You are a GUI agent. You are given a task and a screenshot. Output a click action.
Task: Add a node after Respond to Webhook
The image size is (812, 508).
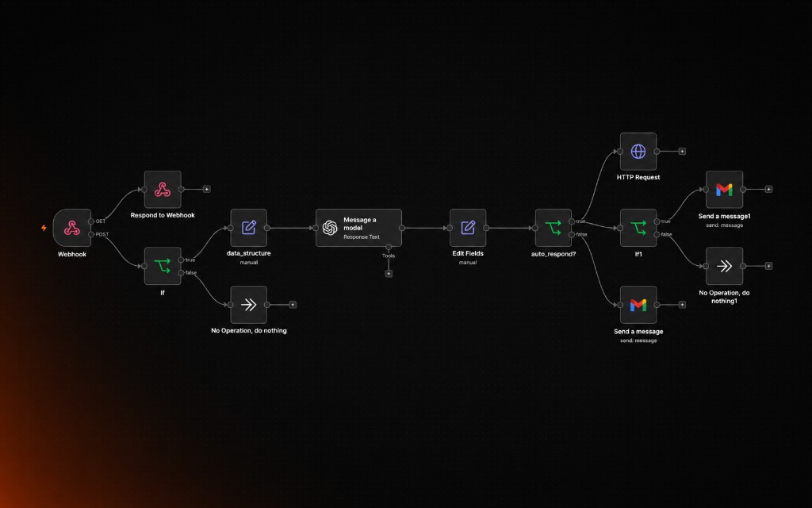pyautogui.click(x=207, y=189)
